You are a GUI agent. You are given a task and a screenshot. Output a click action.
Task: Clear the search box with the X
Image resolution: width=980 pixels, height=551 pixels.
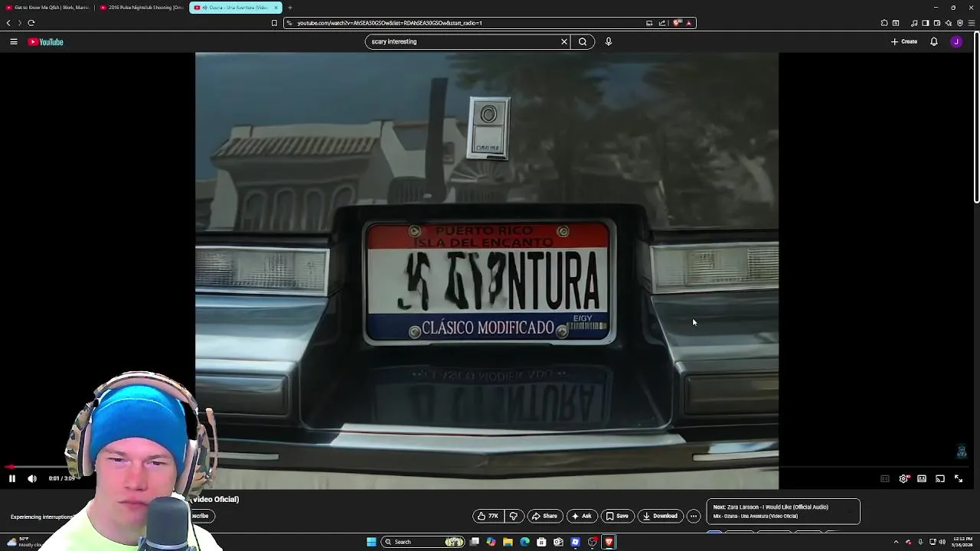564,41
